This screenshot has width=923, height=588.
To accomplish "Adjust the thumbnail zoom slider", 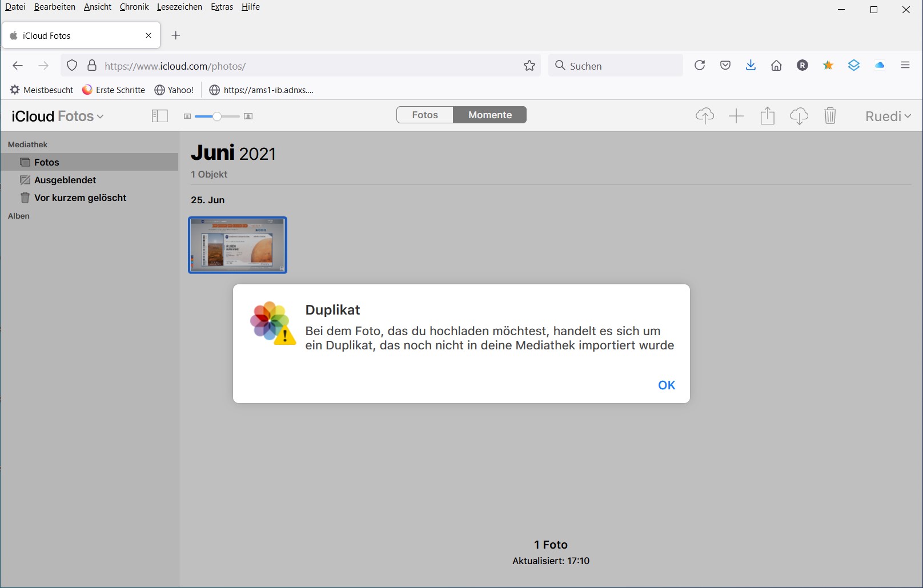I will click(x=217, y=116).
